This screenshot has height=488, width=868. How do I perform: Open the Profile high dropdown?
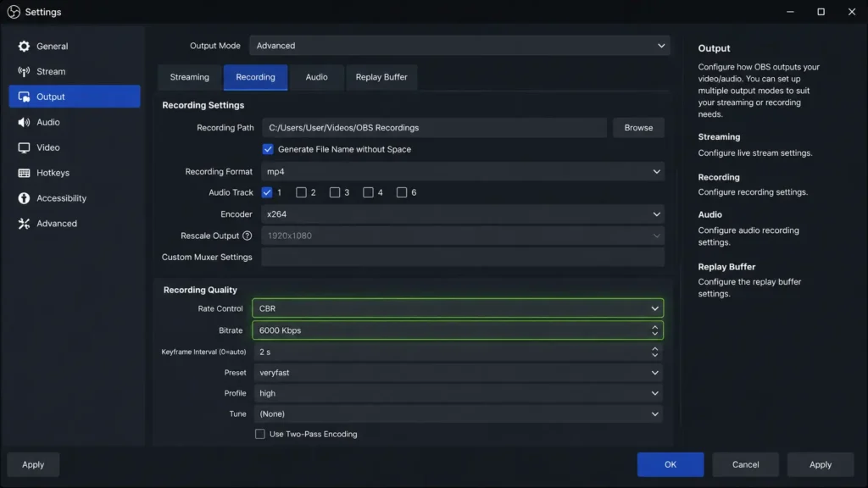click(458, 393)
